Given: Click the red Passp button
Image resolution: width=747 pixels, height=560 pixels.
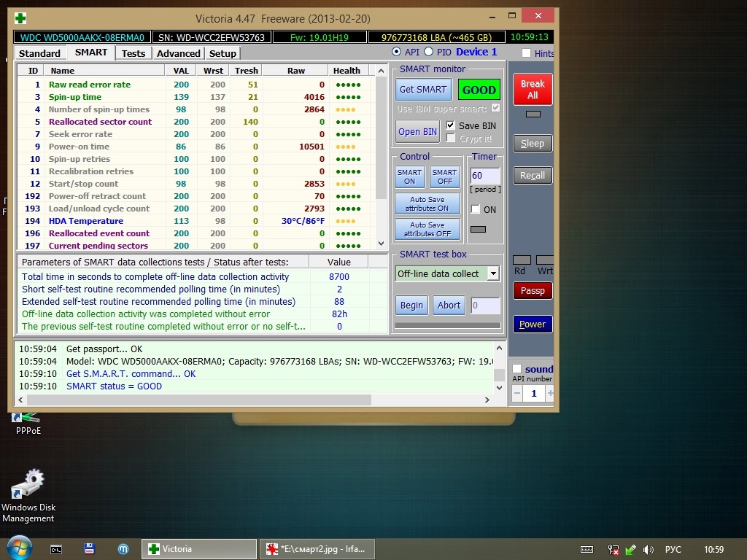Looking at the screenshot, I should click(x=533, y=290).
